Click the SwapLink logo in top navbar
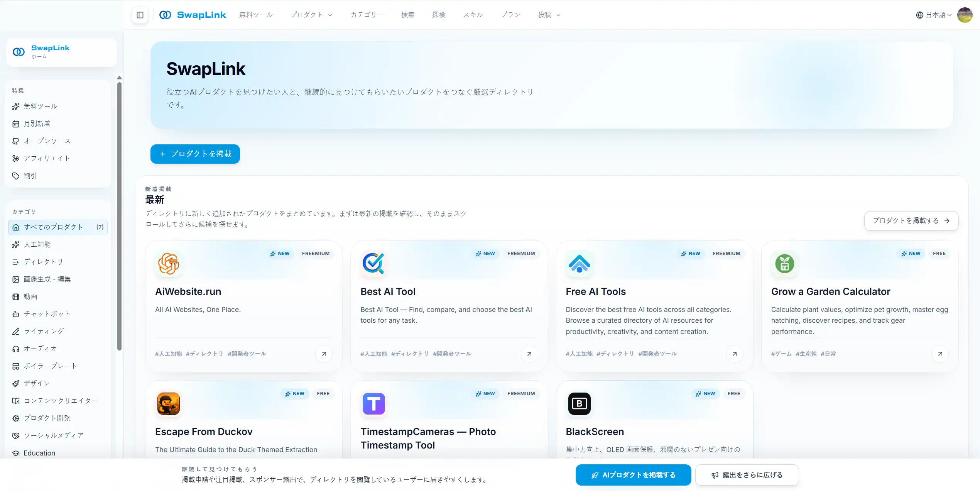This screenshot has width=980, height=491. (193, 15)
